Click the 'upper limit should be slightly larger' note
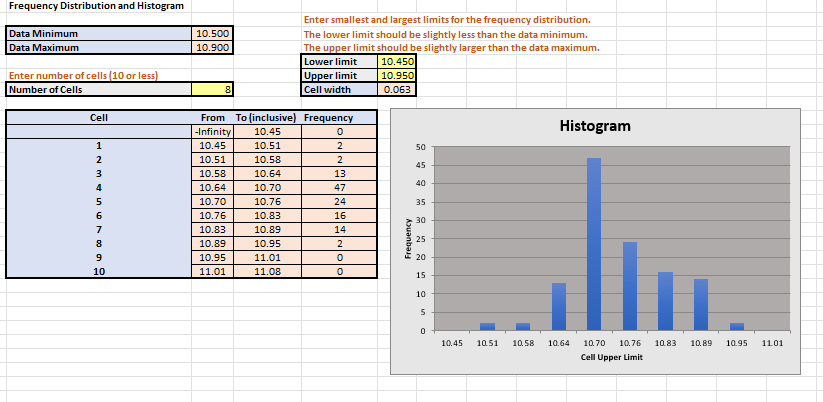This screenshot has height=402, width=823. click(x=451, y=48)
